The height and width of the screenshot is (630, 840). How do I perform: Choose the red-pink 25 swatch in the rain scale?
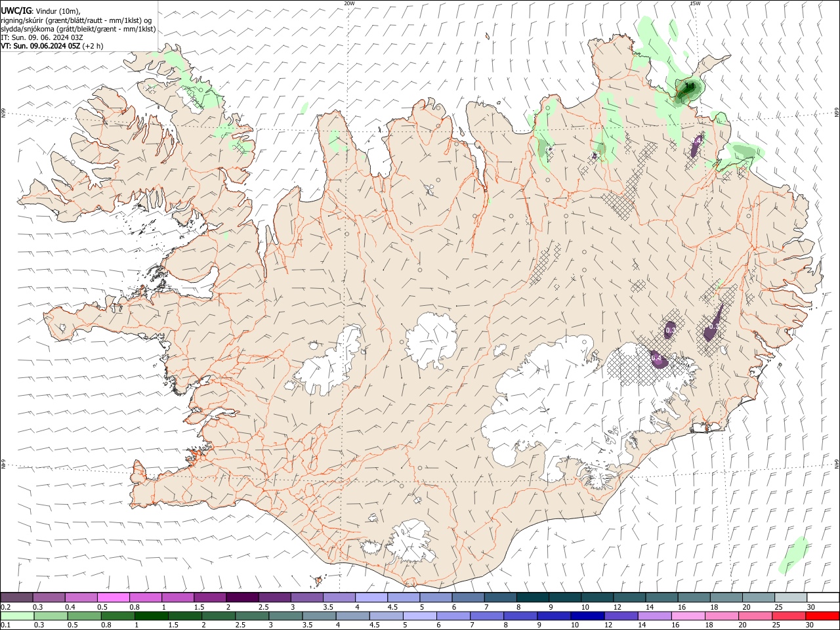[x=788, y=616]
